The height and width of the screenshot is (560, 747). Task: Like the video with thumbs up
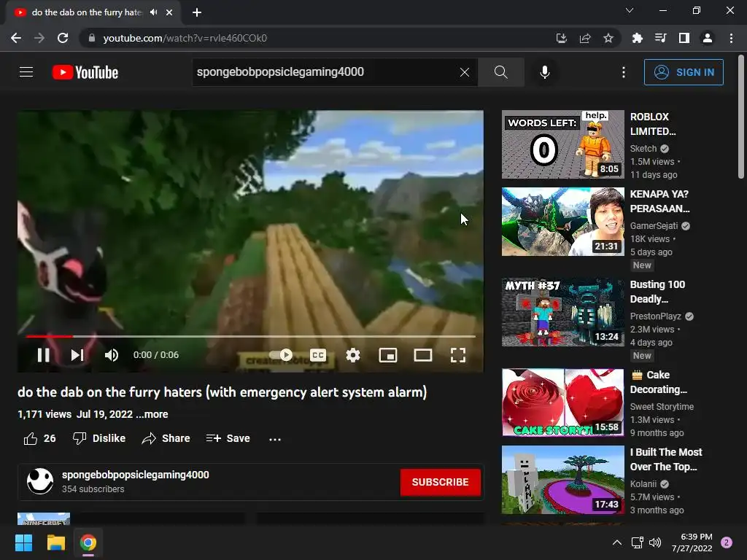tap(39, 438)
